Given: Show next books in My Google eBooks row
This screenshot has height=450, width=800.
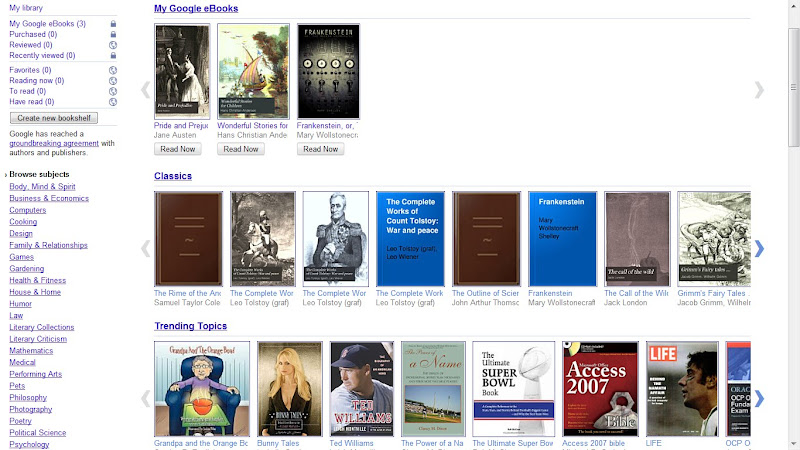Looking at the screenshot, I should click(x=759, y=90).
